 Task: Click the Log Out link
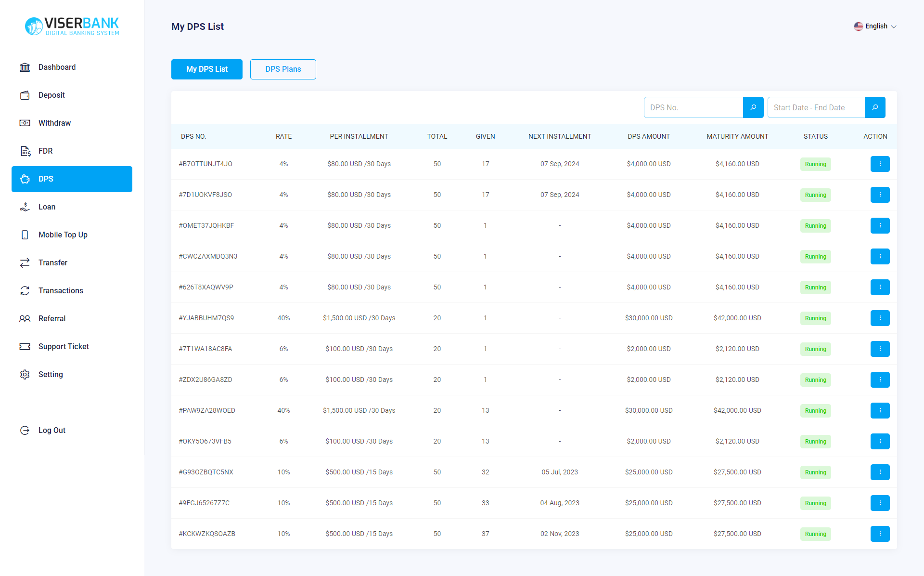tap(52, 431)
